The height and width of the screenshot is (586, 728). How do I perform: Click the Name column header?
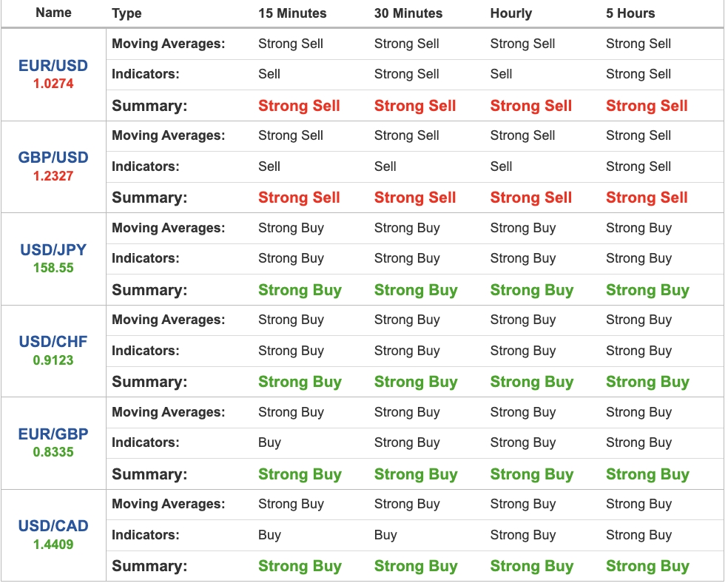(x=53, y=13)
